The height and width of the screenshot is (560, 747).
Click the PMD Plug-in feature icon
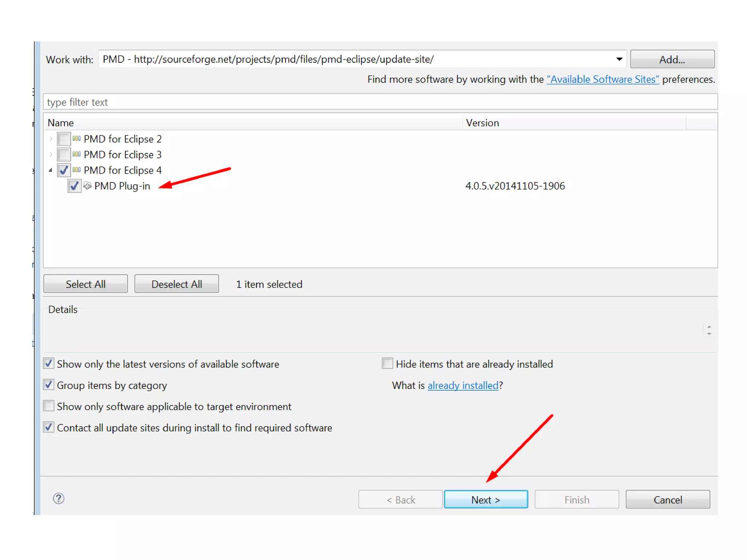point(88,186)
